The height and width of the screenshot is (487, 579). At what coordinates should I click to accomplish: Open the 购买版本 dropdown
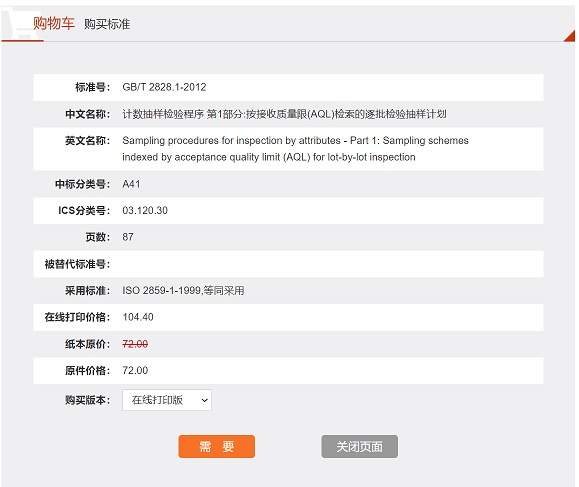coord(167,400)
